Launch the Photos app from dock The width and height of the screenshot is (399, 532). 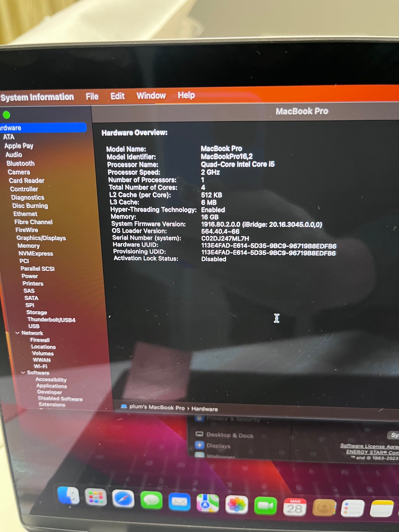tap(236, 504)
